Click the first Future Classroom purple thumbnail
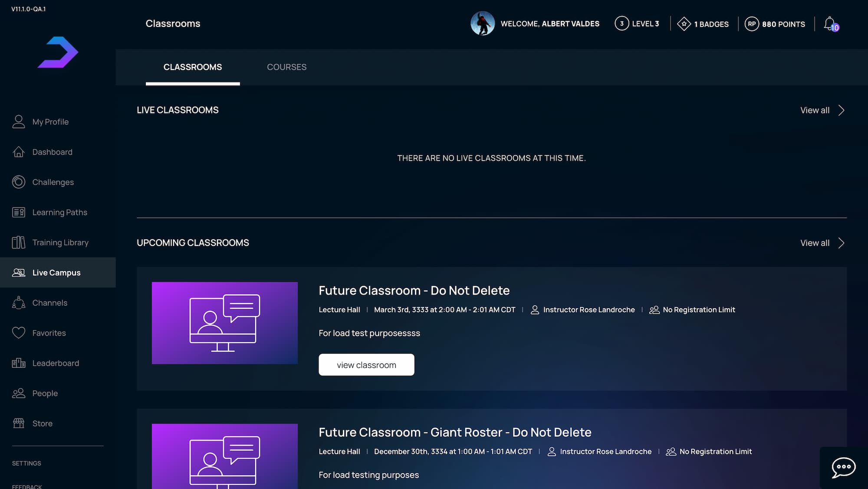 coord(224,323)
